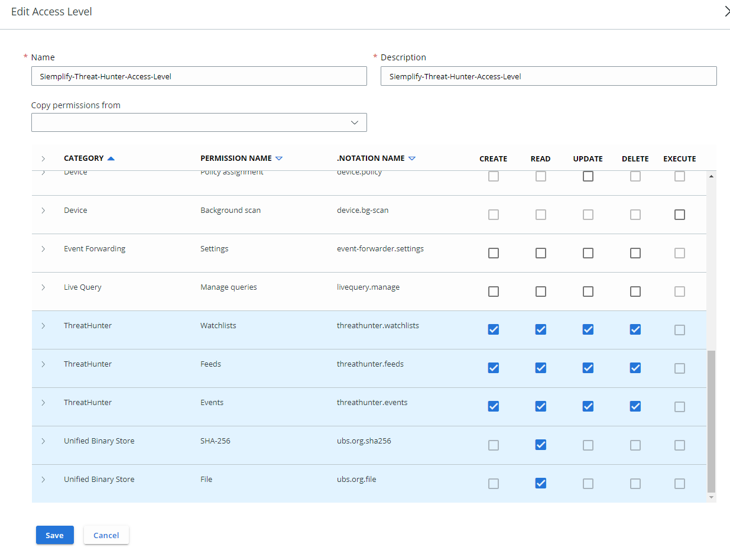Open the PERMISSION NAME filter icon

coord(279,158)
